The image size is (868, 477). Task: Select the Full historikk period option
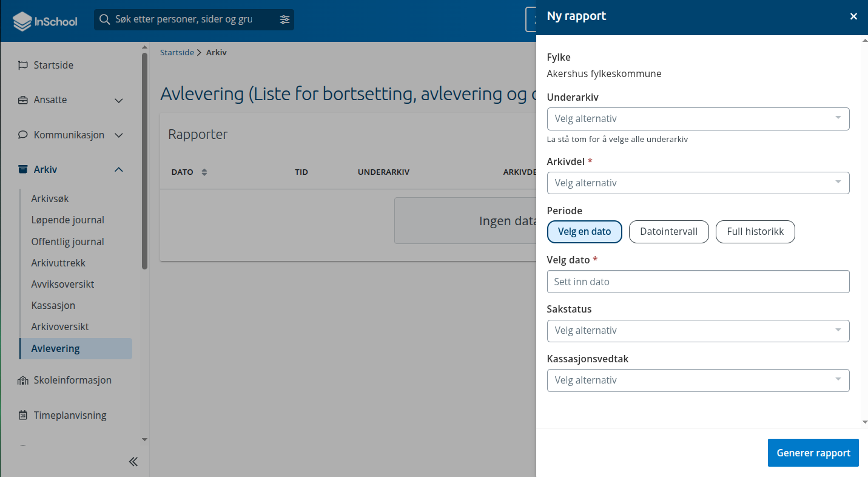[756, 232]
